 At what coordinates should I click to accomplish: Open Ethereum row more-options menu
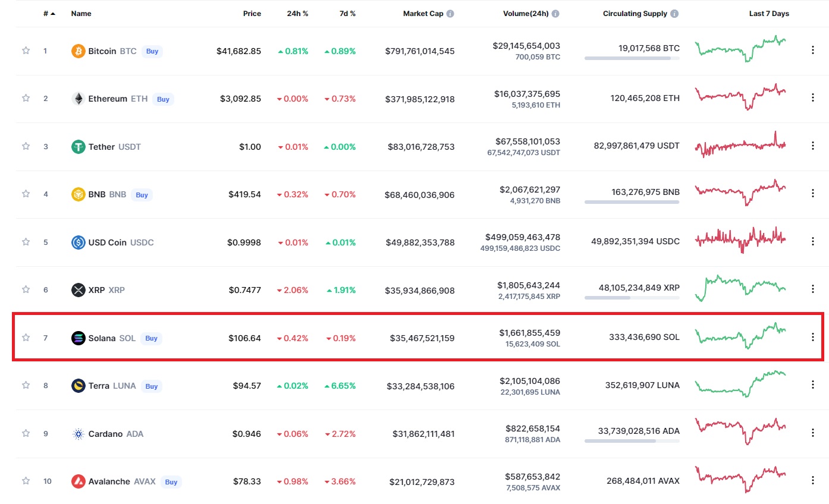(813, 98)
